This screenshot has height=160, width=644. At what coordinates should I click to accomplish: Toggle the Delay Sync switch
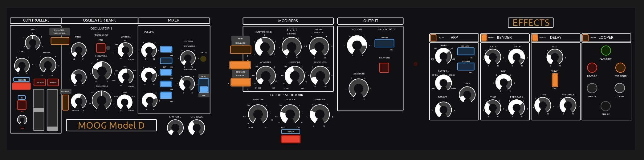(x=555, y=80)
